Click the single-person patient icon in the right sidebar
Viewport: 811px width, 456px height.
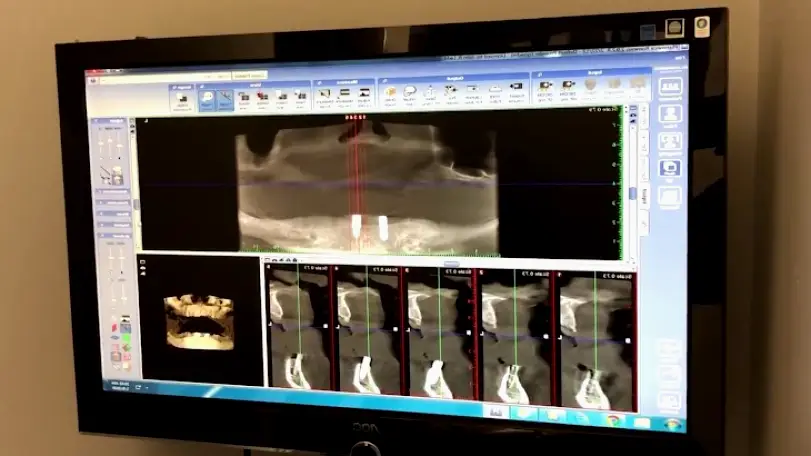[670, 114]
